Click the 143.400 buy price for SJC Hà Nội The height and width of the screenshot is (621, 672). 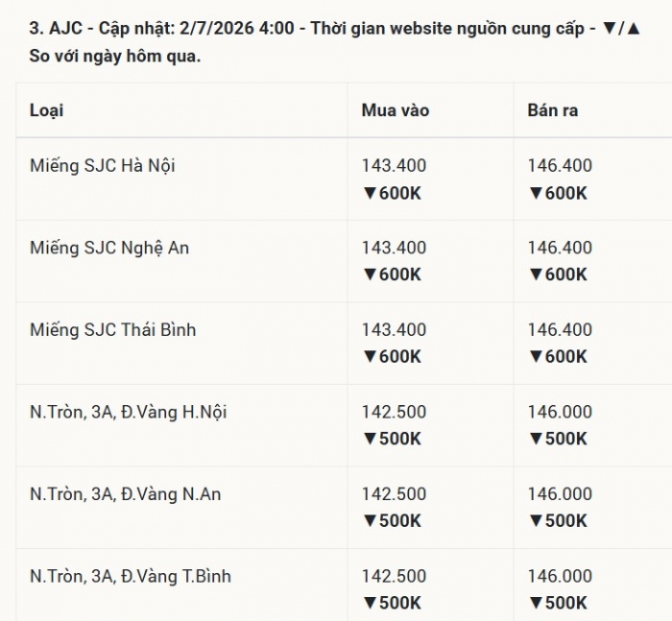[x=394, y=166]
